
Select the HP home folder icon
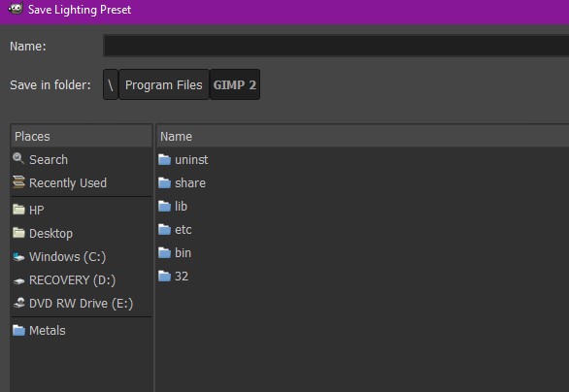[x=18, y=210]
